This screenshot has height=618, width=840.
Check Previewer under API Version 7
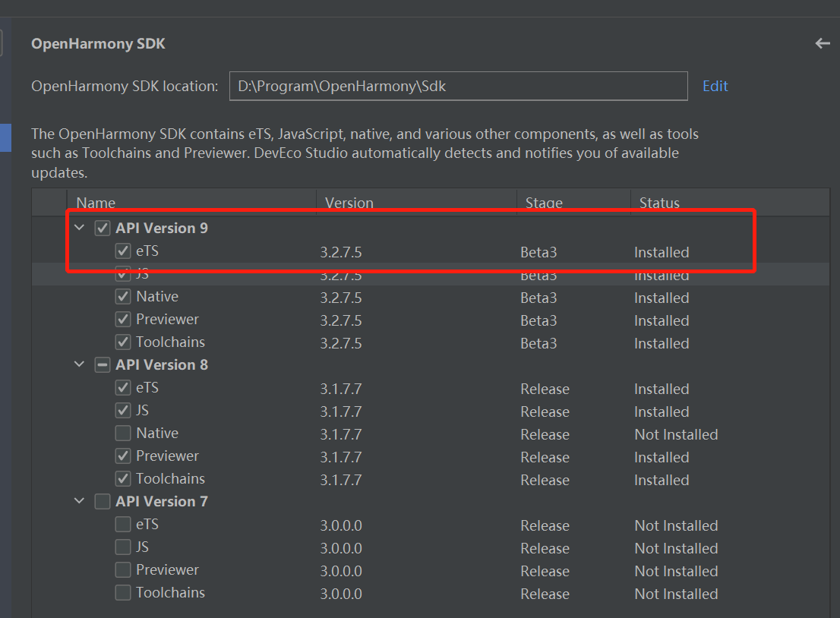click(x=123, y=569)
